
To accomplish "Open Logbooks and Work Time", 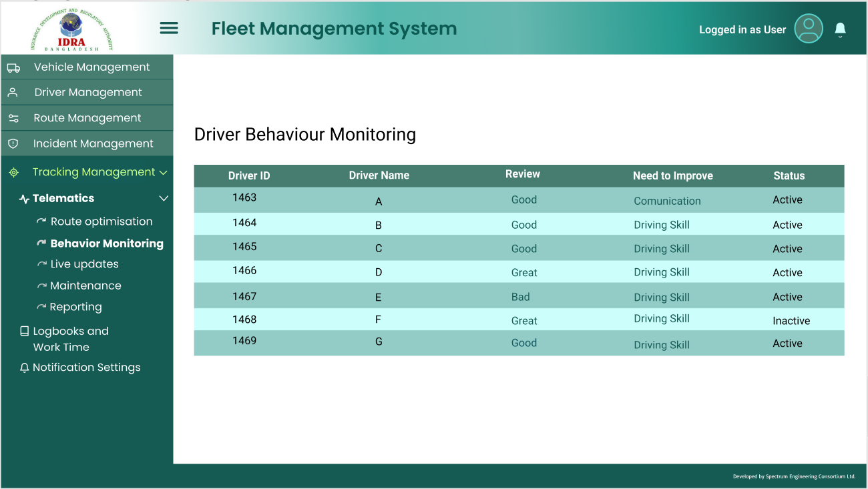I will tap(71, 339).
